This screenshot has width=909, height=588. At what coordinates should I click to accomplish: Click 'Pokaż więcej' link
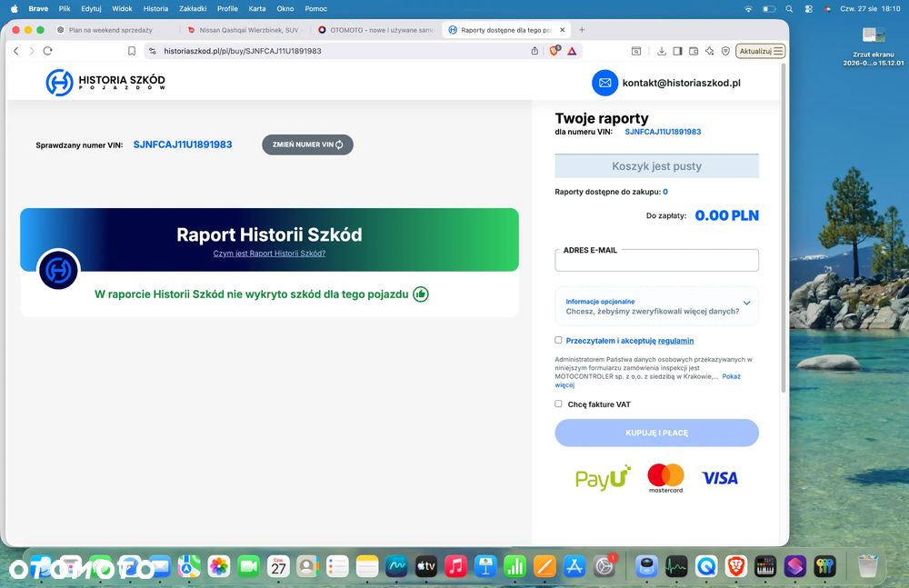pos(731,376)
